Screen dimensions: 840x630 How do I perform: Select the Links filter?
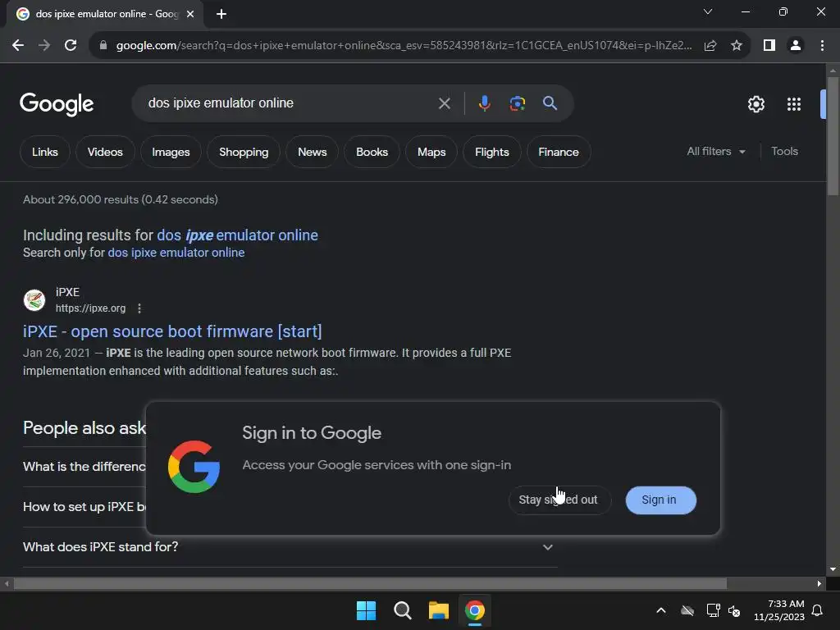(x=45, y=152)
